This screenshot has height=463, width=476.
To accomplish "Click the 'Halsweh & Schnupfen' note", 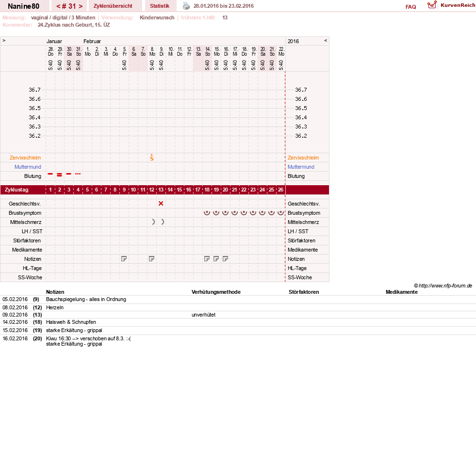I will (71, 322).
